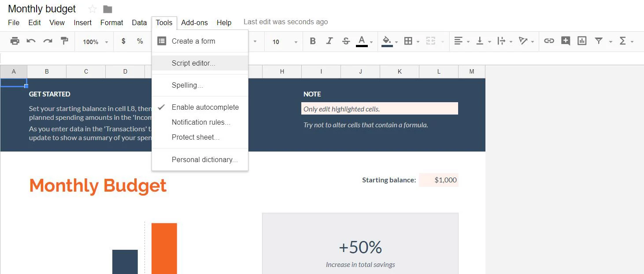Insert a link using the toolbar

(549, 41)
